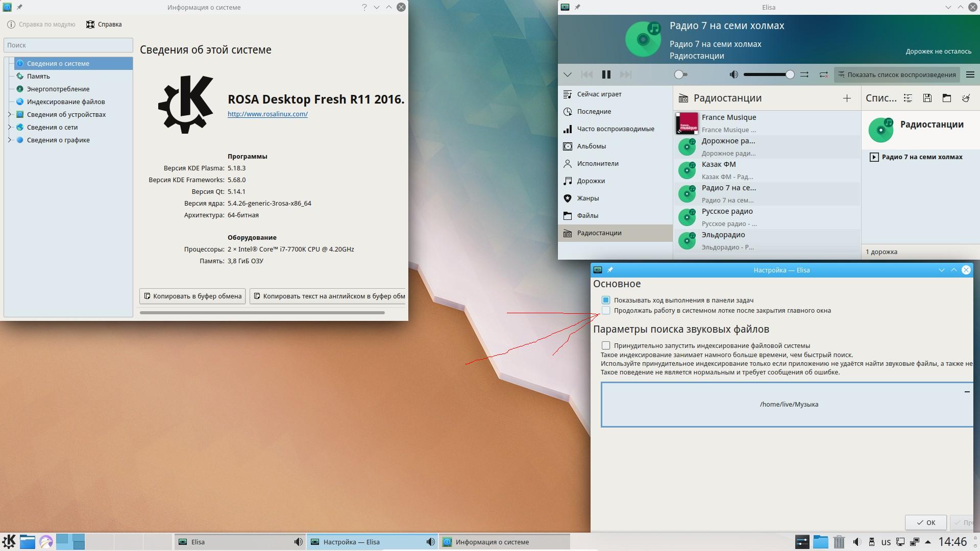Clear playlist with the broom icon
This screenshot has height=551, width=980.
[966, 98]
